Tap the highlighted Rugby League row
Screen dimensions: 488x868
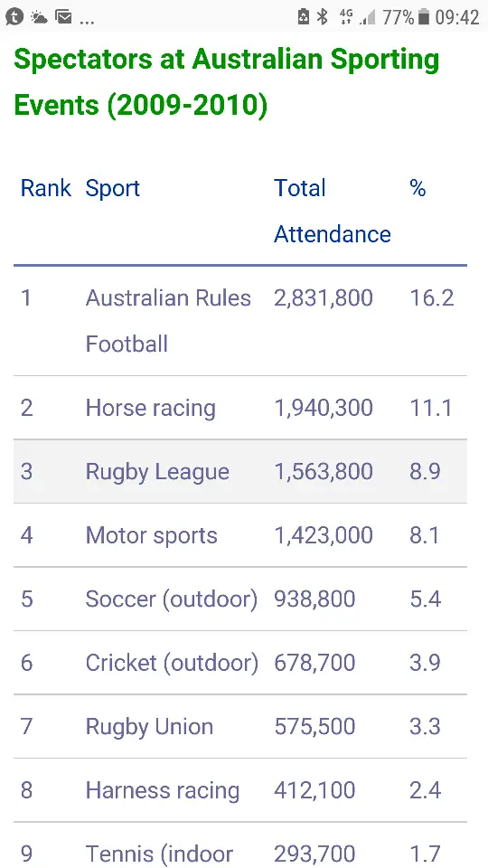pyautogui.click(x=240, y=472)
